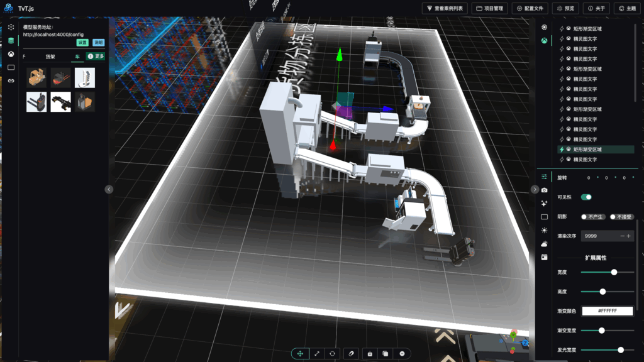
Task: Click the 设置 button under model service
Action: coord(82,43)
